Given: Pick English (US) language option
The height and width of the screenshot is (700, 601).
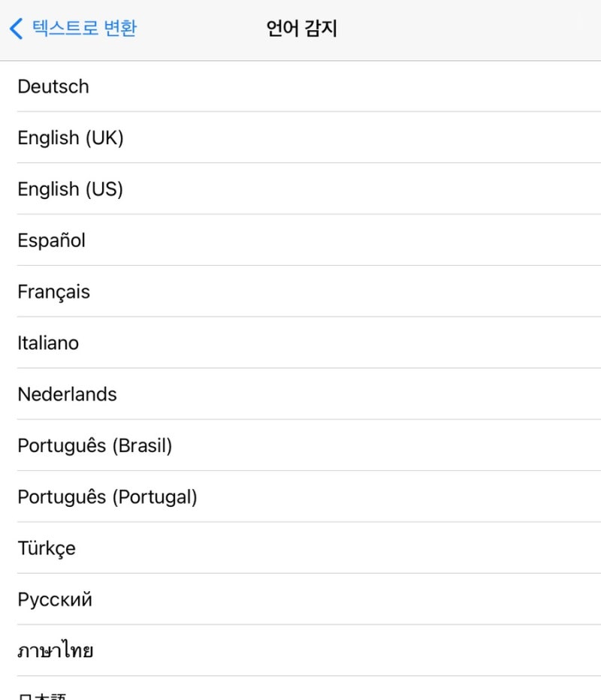Looking at the screenshot, I should (x=300, y=189).
